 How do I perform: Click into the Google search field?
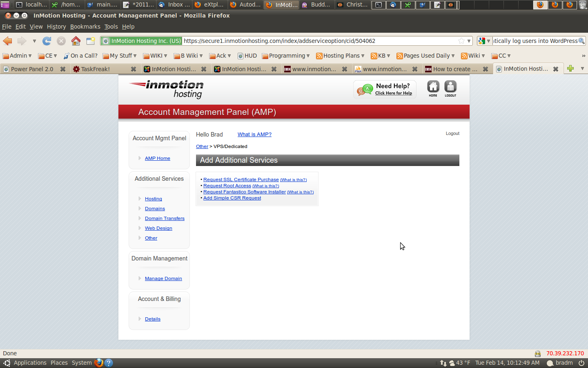click(535, 41)
